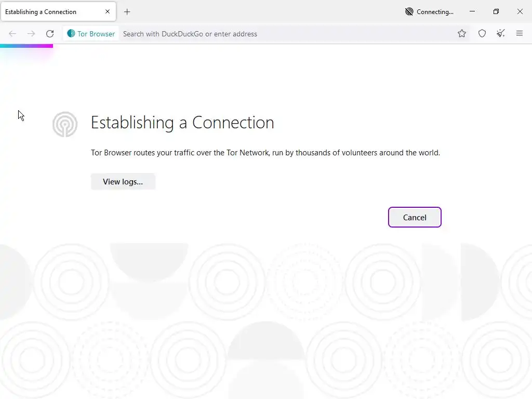The height and width of the screenshot is (399, 532).
Task: Select the Establishing a Connection tab
Action: click(x=58, y=12)
